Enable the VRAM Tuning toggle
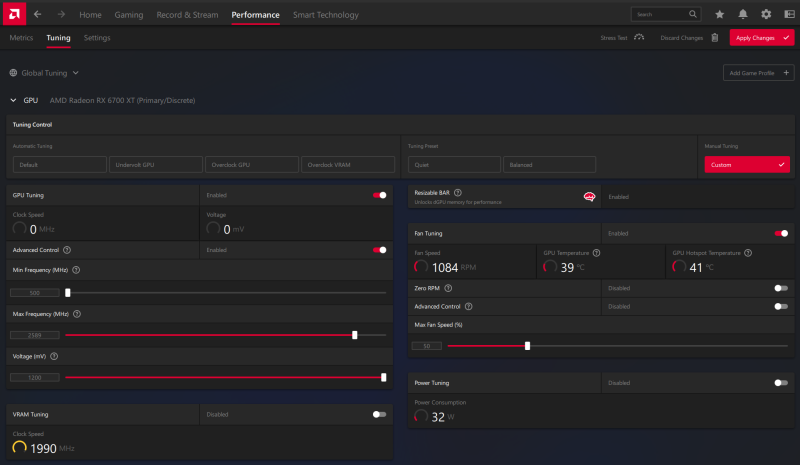800x465 pixels. [380, 414]
